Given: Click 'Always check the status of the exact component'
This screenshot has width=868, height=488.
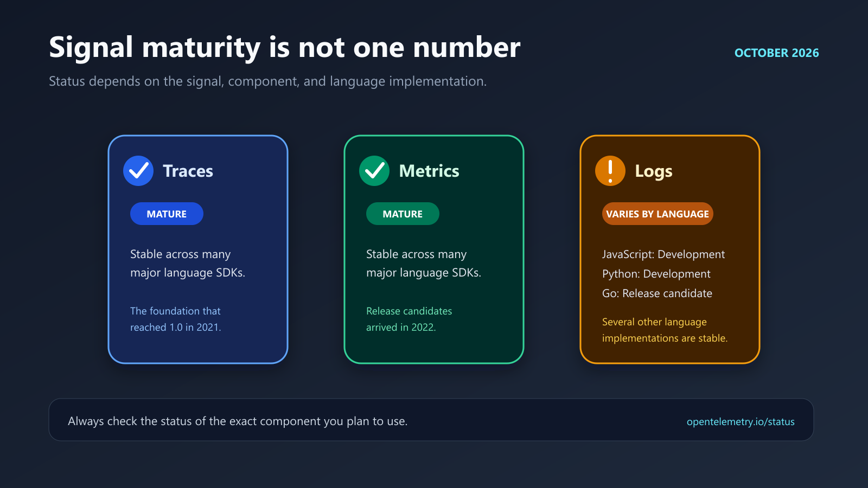Looking at the screenshot, I should (238, 421).
